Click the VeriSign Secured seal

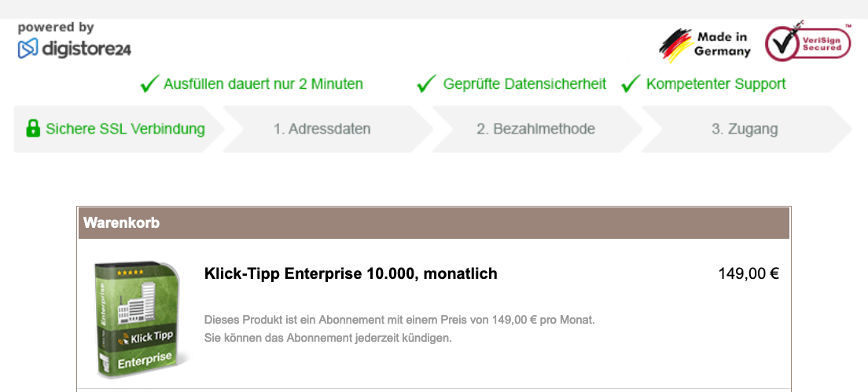tap(807, 41)
